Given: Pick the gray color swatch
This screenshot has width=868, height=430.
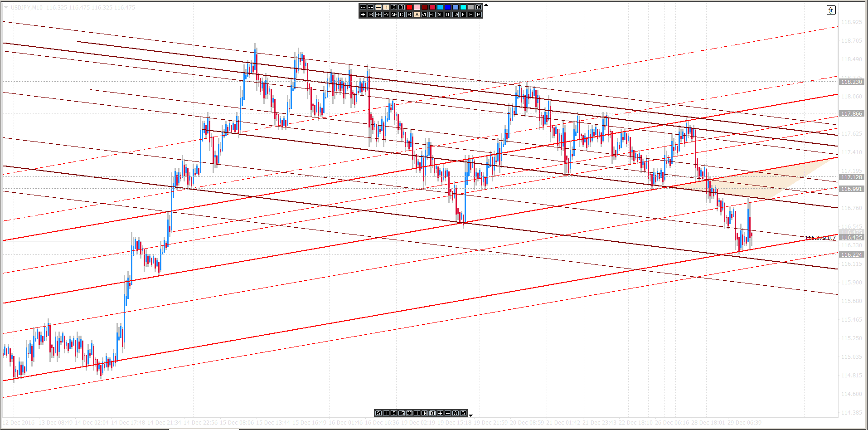Looking at the screenshot, I should pyautogui.click(x=471, y=7).
